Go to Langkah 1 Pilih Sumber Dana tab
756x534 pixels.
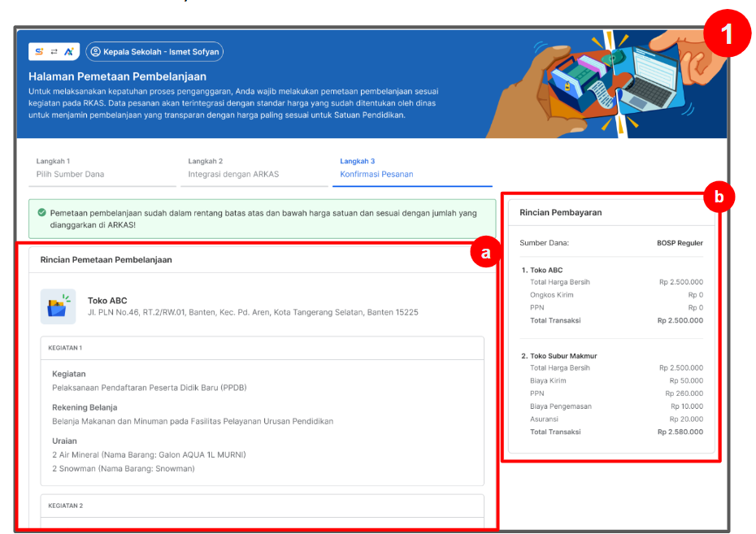(102, 168)
